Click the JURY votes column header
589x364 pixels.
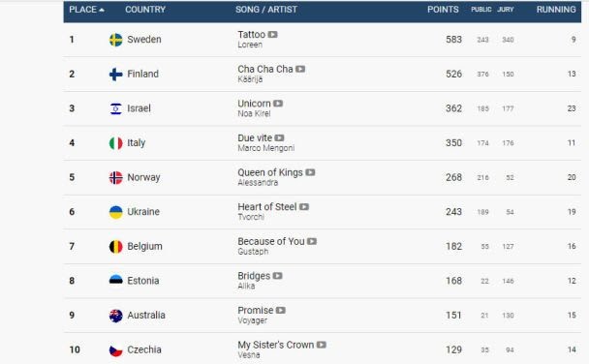(506, 10)
